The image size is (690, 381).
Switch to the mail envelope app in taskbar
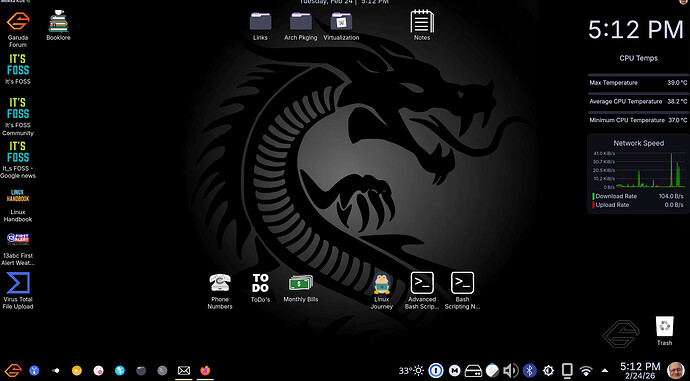click(x=184, y=370)
